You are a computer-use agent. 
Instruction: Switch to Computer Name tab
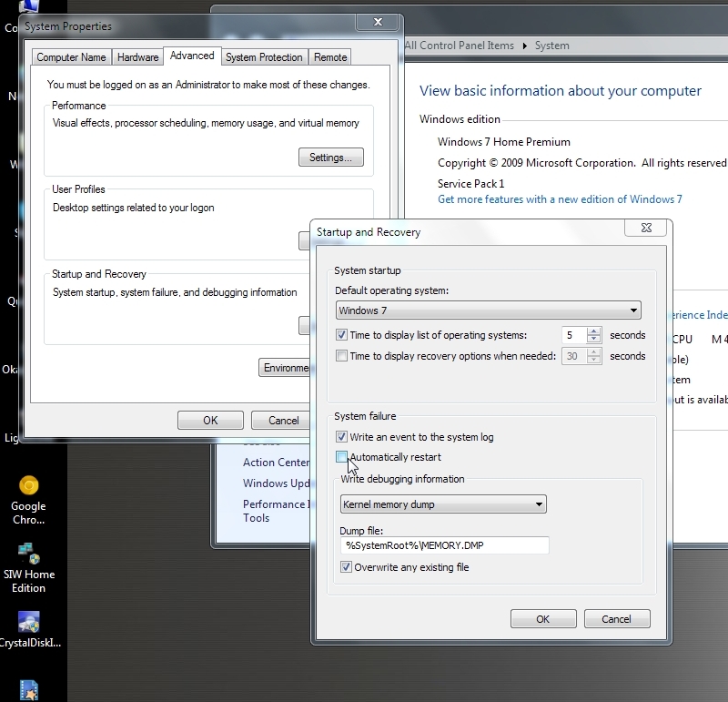pos(71,57)
